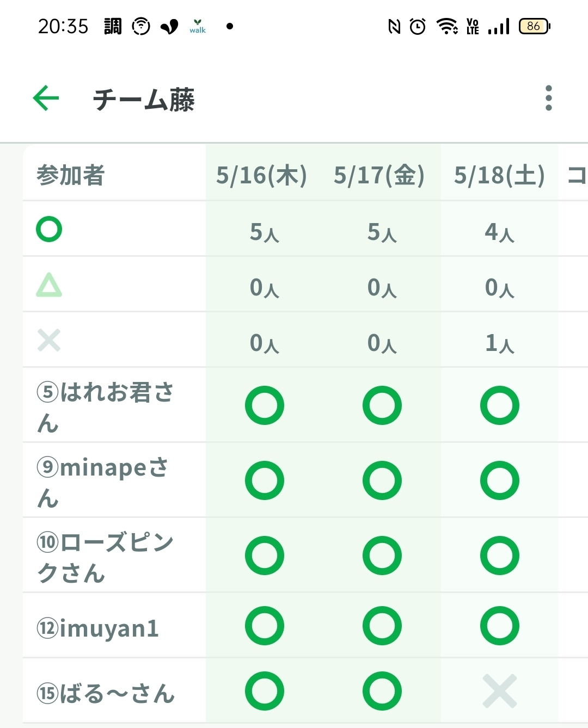Tap the battery level indicator
The height and width of the screenshot is (728, 588).
(x=534, y=26)
